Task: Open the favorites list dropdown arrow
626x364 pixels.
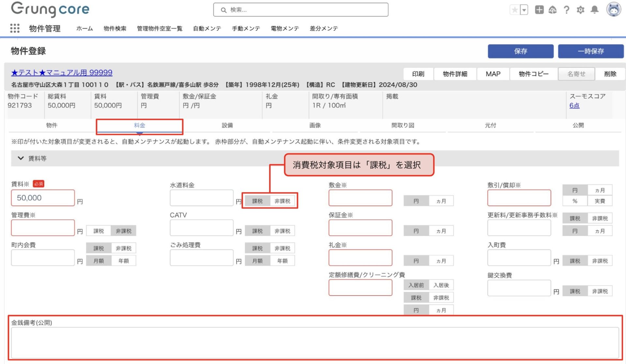Action: click(524, 10)
